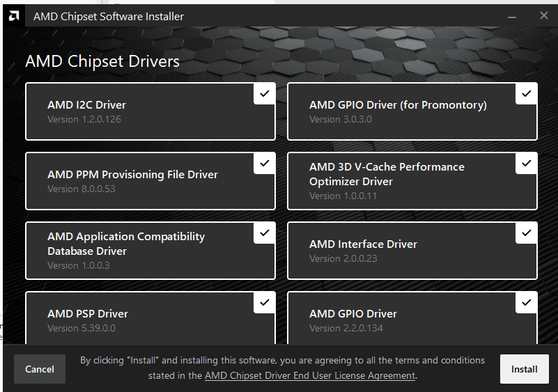This screenshot has width=558, height=392.
Task: Uncheck the AMD I2C Driver checkbox
Action: tap(265, 94)
